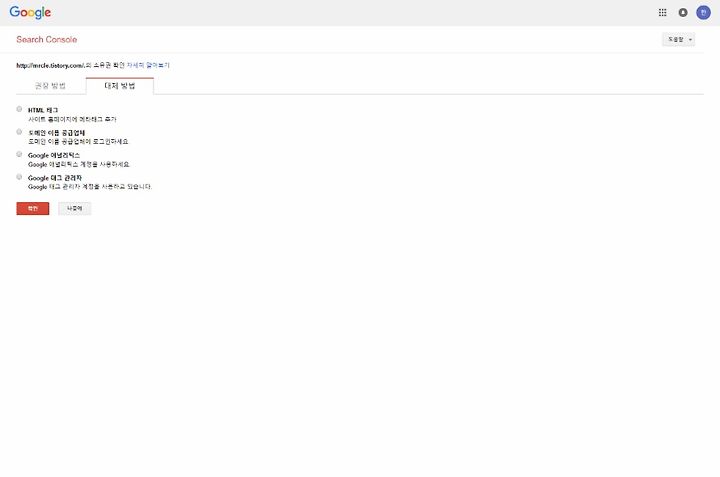The width and height of the screenshot is (720, 477).
Task: Switch to the alternate methods (대체 방법) tab
Action: pos(120,86)
